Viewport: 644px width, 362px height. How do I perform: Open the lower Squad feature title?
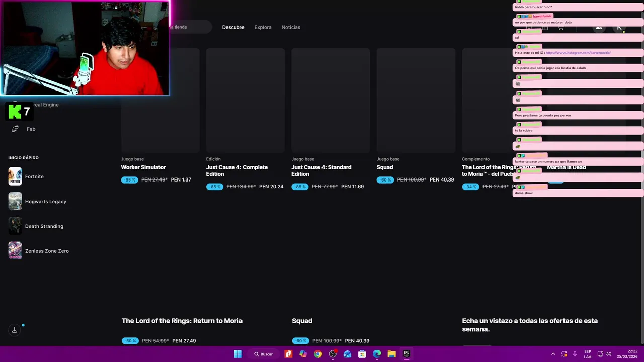click(x=302, y=321)
